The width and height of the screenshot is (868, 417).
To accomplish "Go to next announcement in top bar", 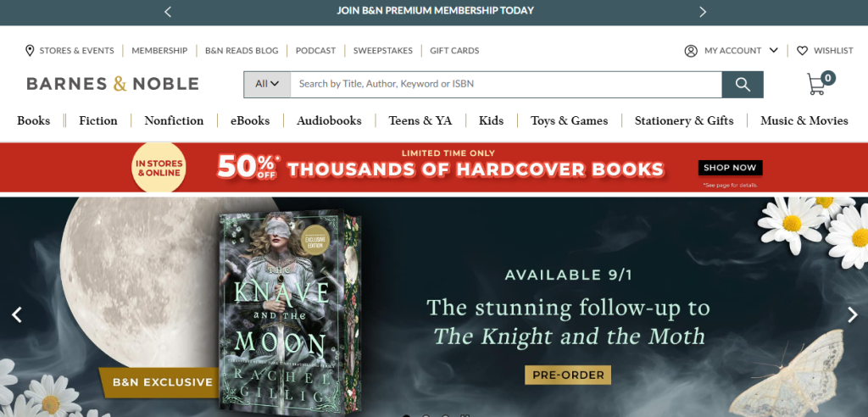I will click(703, 11).
